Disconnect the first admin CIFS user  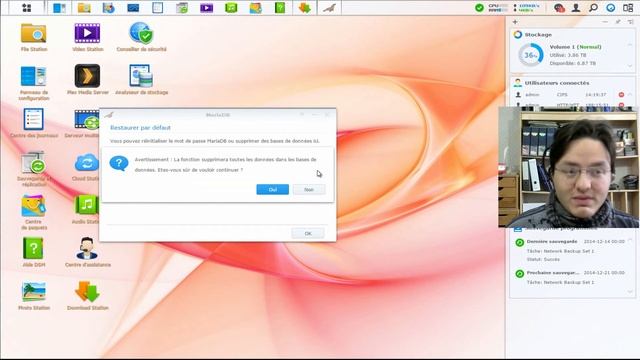click(x=621, y=95)
